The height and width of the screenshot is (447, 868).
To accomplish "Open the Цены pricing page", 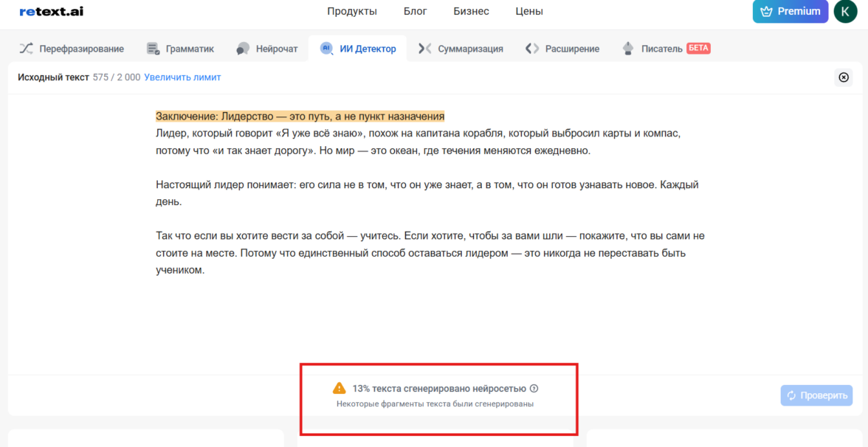I will click(529, 11).
